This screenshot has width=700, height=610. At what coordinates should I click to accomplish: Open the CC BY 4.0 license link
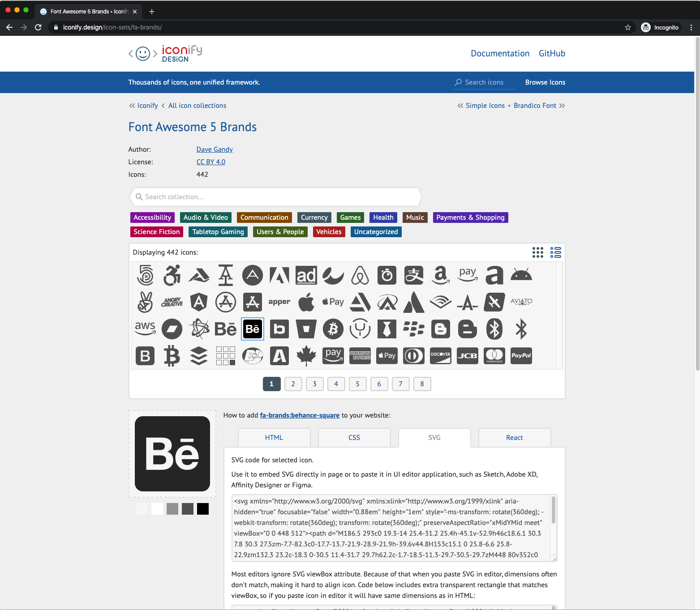pyautogui.click(x=210, y=162)
